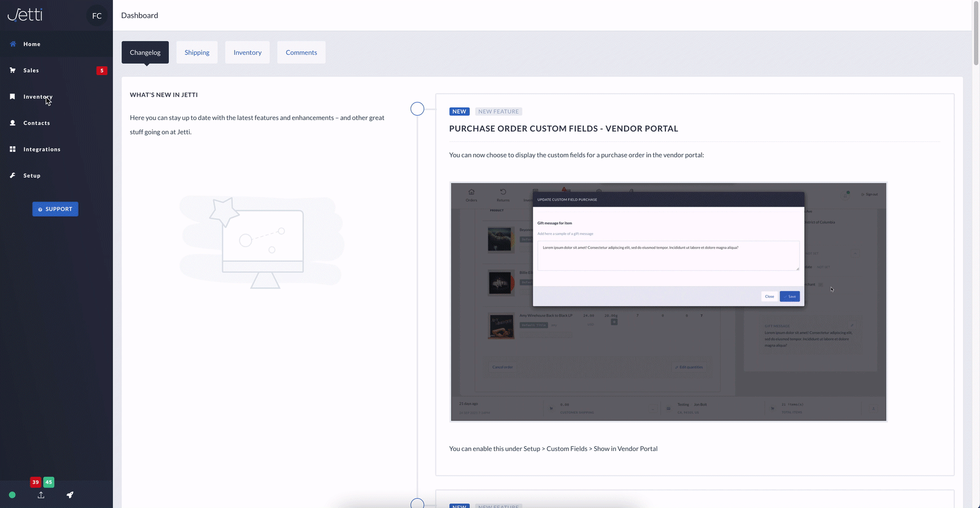Viewport: 980px width, 508px height.
Task: Open the FC user avatar menu
Action: (x=97, y=16)
